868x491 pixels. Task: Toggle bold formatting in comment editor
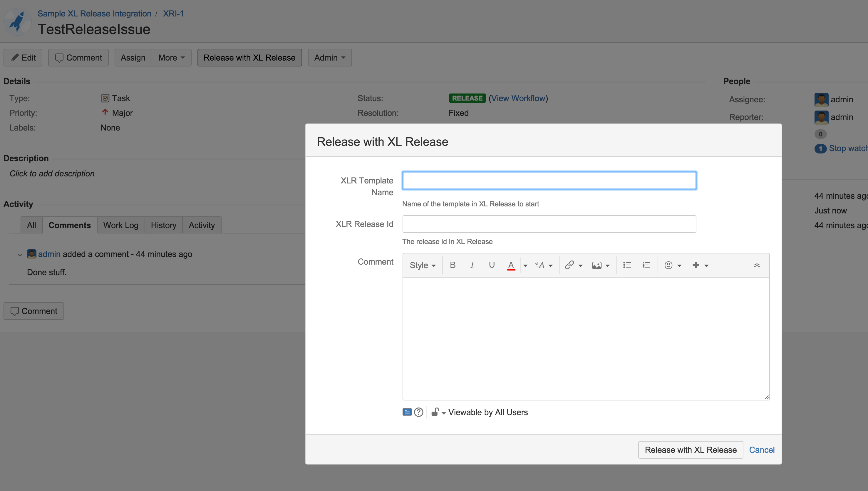point(453,265)
